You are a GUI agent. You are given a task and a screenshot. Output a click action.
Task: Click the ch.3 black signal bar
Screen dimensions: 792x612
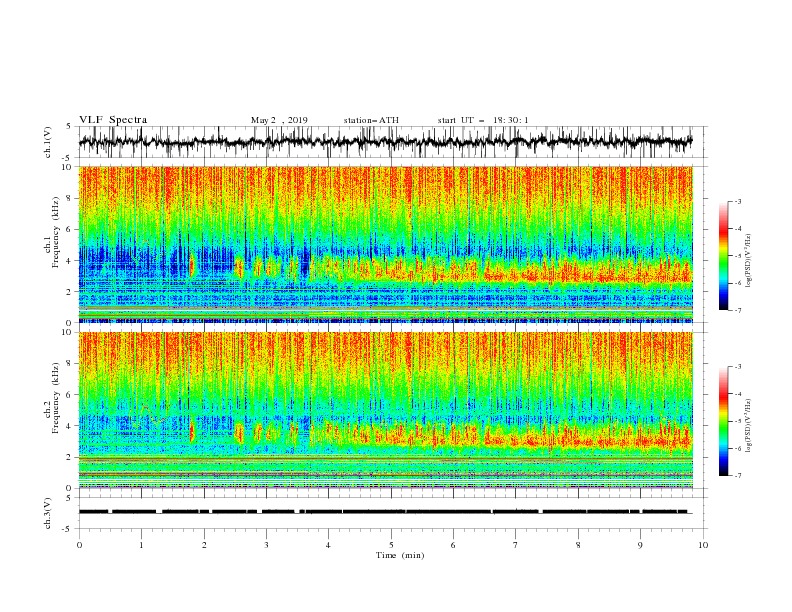point(385,512)
